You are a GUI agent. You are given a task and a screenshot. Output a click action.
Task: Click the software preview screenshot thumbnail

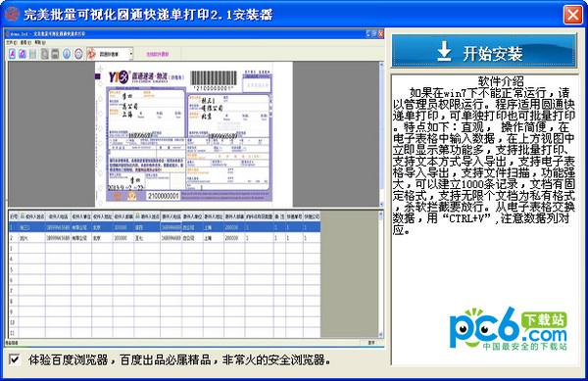[194, 187]
